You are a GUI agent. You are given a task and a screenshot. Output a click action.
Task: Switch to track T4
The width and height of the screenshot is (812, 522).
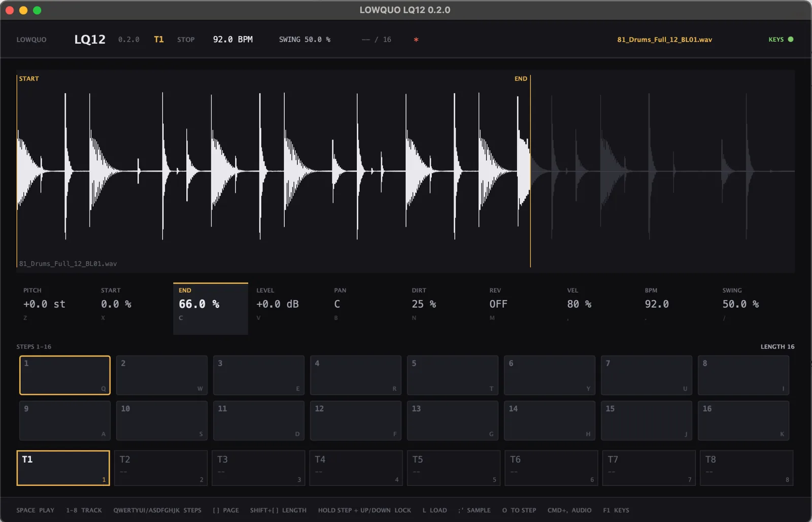pyautogui.click(x=356, y=468)
